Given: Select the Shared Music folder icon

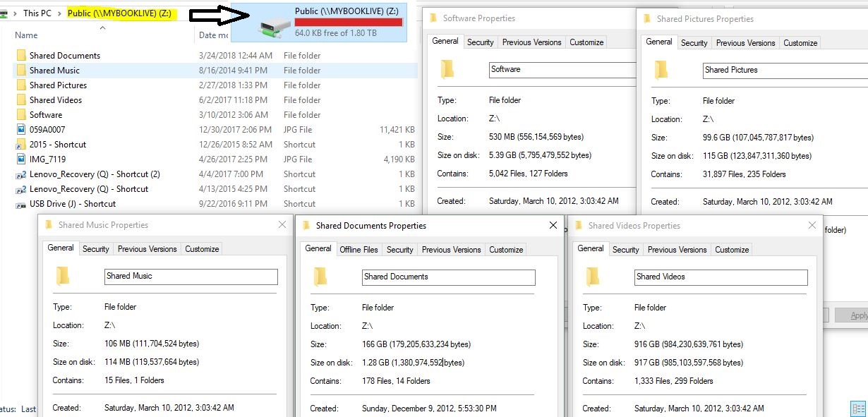Looking at the screenshot, I should pyautogui.click(x=21, y=70).
